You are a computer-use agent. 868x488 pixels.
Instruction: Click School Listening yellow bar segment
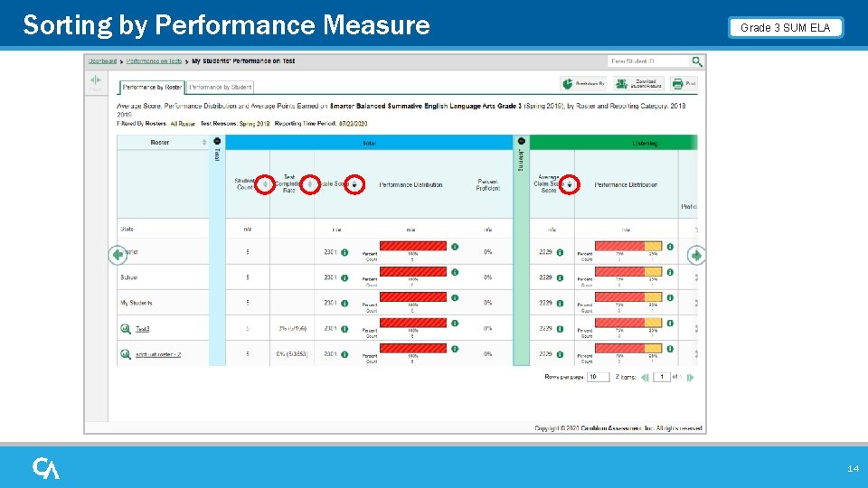click(653, 272)
